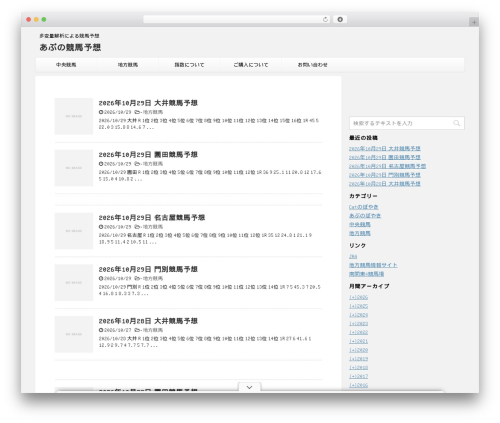Open the ご購入について navigation menu item
The width and height of the screenshot is (500, 423).
pyautogui.click(x=251, y=65)
